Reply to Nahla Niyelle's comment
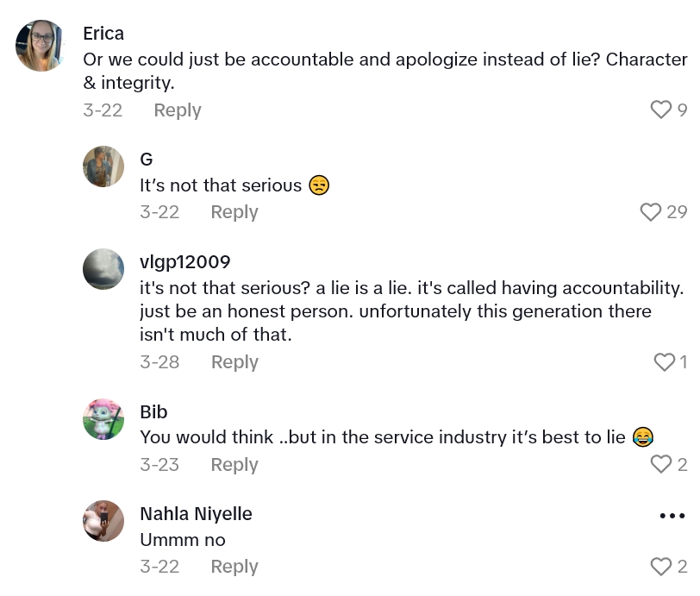Screen dimensions: 700x596 [234, 567]
